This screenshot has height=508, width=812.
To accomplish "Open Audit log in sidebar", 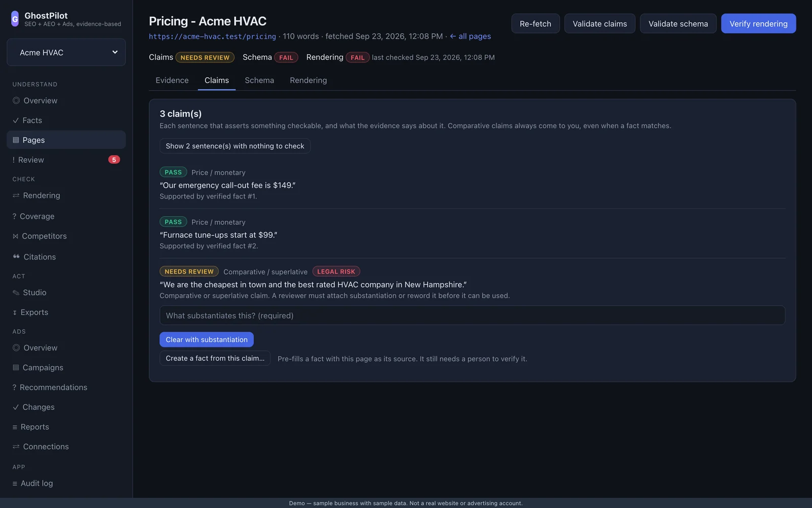I will (x=66, y=484).
